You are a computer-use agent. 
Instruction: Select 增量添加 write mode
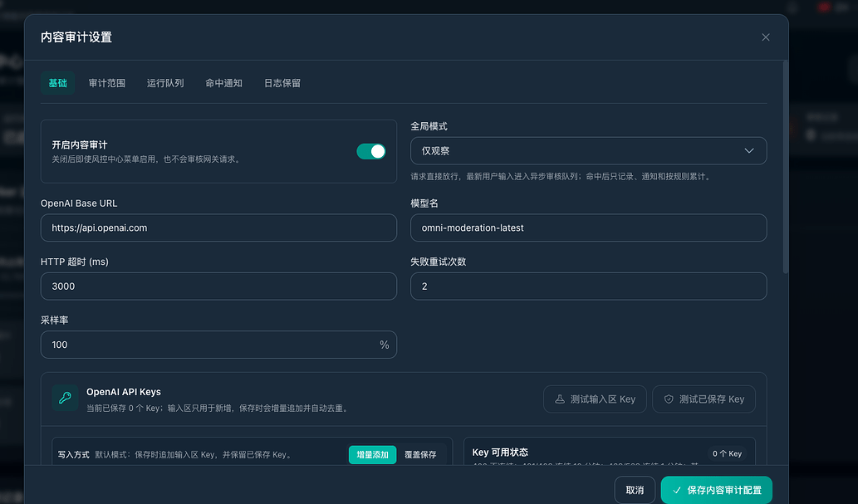pos(373,455)
